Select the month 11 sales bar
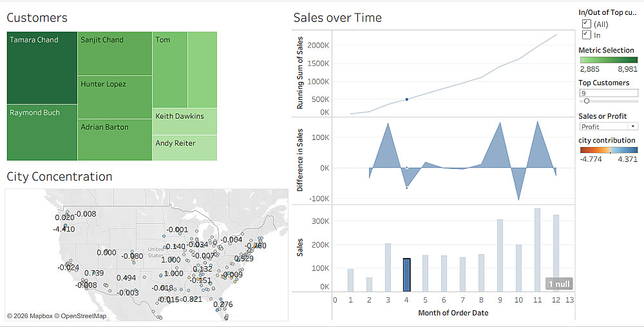 (537, 250)
